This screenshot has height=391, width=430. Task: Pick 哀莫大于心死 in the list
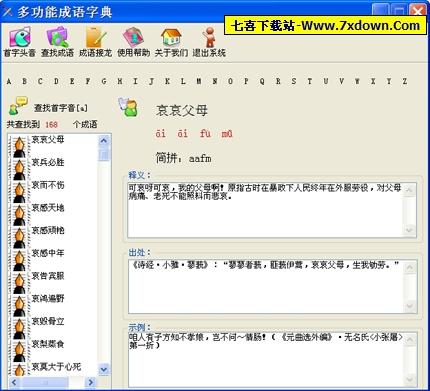(x=56, y=367)
